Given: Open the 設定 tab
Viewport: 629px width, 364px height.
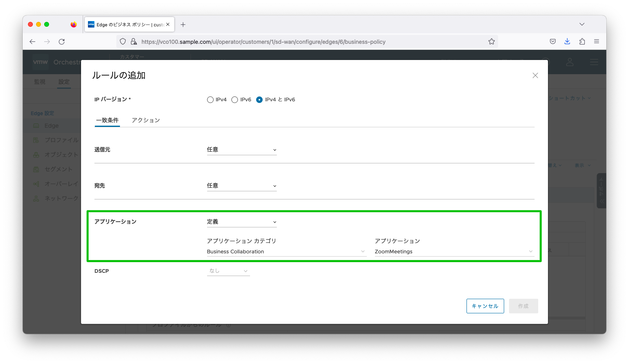Looking at the screenshot, I should [64, 82].
